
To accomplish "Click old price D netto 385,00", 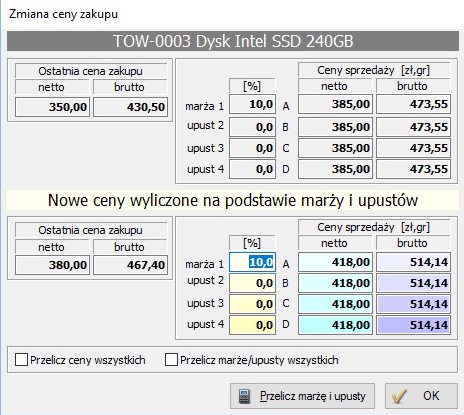I will [335, 169].
